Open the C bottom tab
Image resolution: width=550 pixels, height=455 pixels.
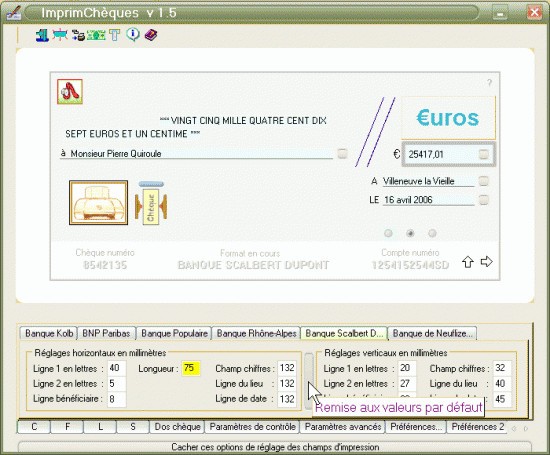[x=34, y=427]
